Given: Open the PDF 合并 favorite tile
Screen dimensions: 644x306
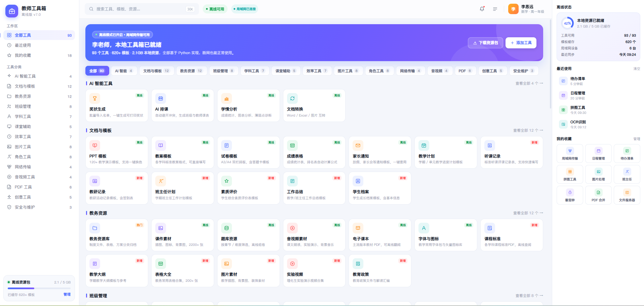Looking at the screenshot, I should pos(598,195).
